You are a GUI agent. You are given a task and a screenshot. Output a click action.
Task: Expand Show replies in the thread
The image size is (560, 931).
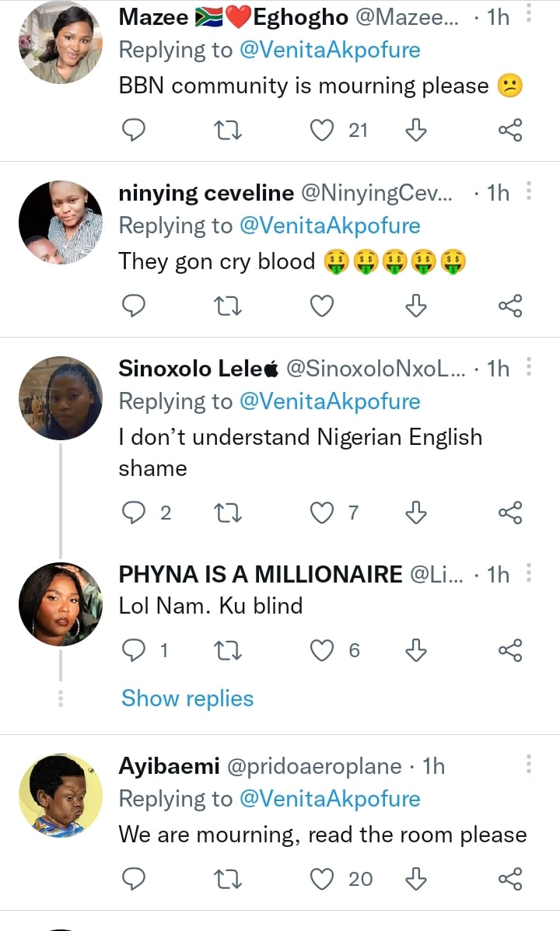point(187,698)
